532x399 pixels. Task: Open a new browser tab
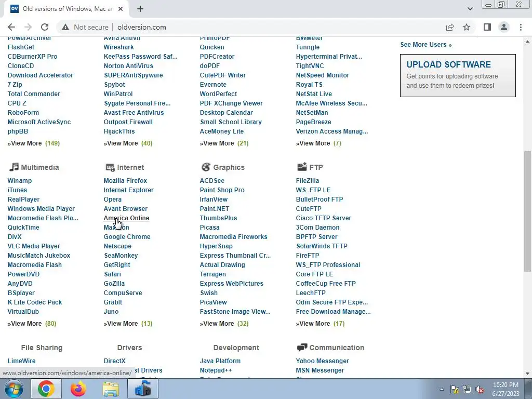(140, 9)
